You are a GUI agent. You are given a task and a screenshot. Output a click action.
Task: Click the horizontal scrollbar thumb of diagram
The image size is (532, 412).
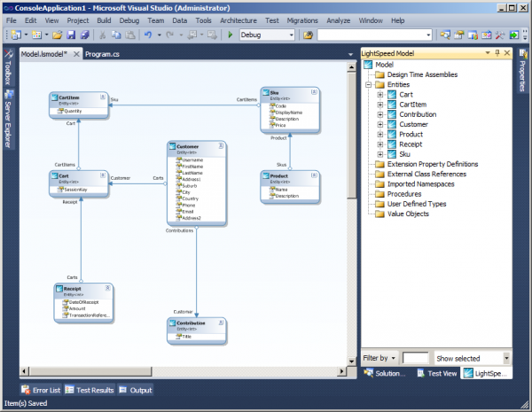[90, 371]
